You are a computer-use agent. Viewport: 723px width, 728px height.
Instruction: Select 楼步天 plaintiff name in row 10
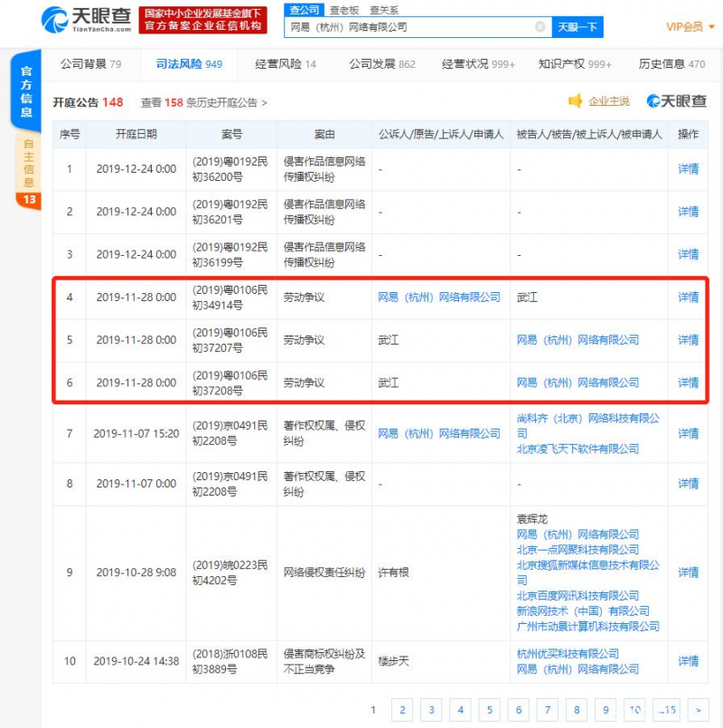click(x=393, y=661)
